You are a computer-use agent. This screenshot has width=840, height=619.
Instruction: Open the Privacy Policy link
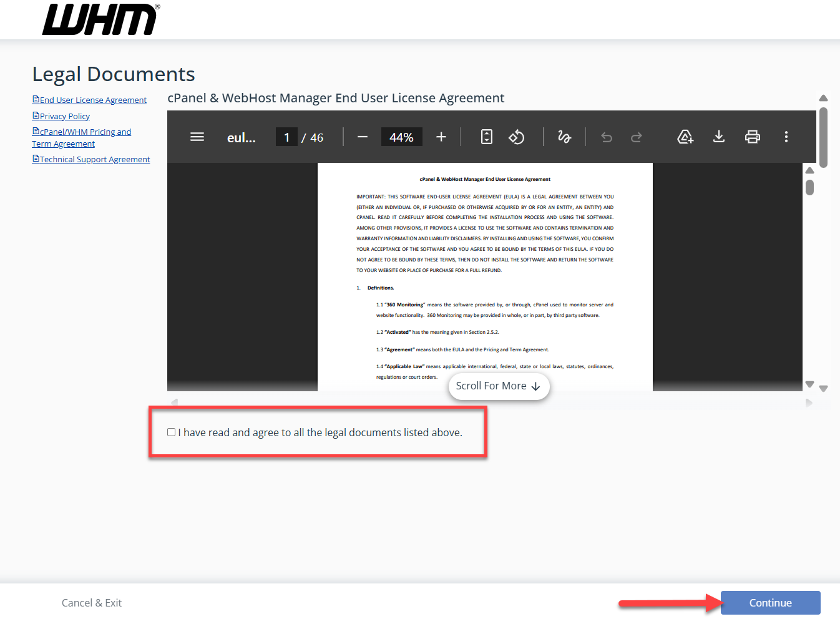(x=61, y=116)
